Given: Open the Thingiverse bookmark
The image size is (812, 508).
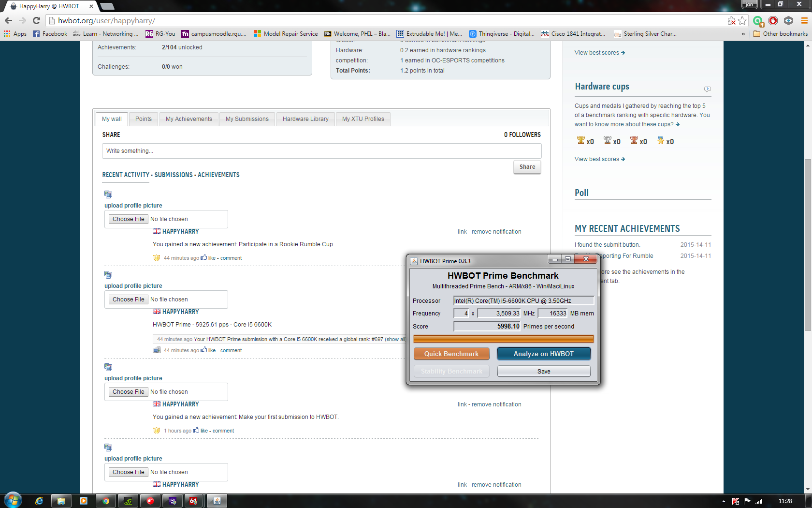Looking at the screenshot, I should point(502,34).
